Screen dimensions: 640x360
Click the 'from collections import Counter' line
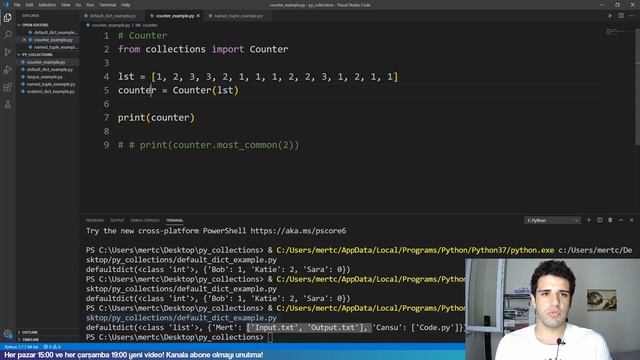pos(203,49)
